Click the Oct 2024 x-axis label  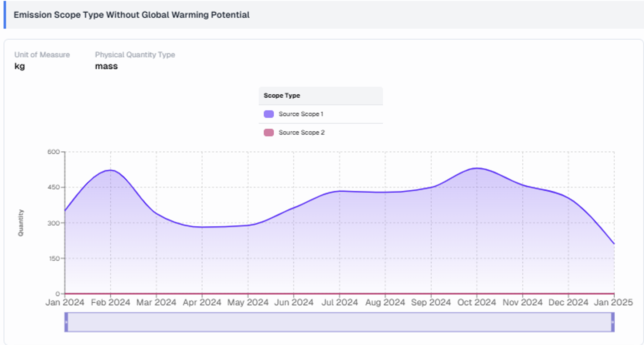tap(476, 302)
